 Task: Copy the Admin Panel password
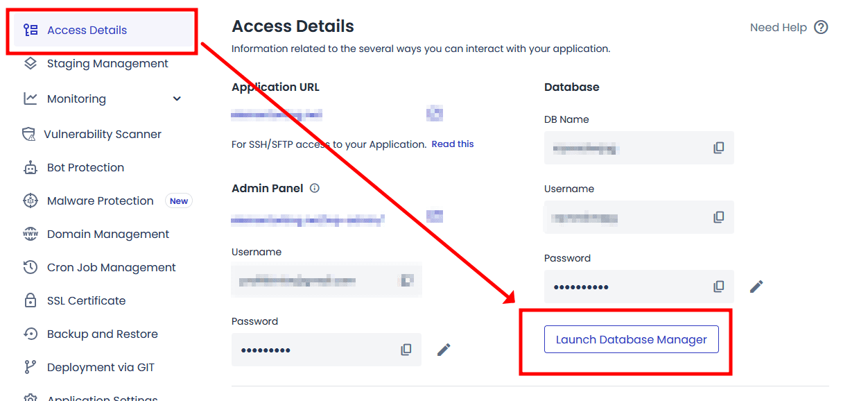coord(406,350)
